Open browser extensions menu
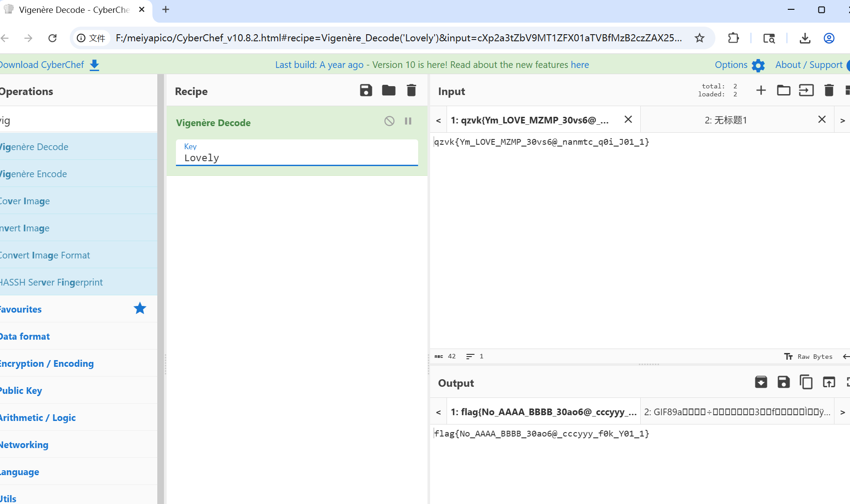Screen dimensions: 850x504 point(733,38)
